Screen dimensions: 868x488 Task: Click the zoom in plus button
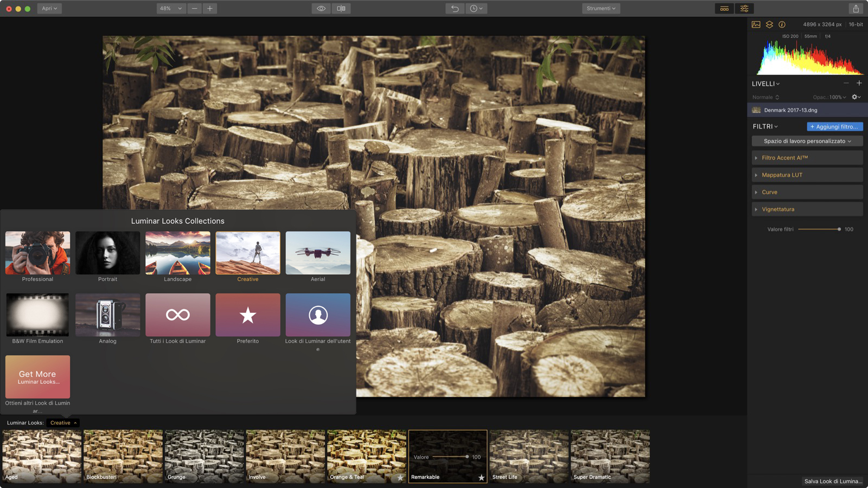coord(210,9)
